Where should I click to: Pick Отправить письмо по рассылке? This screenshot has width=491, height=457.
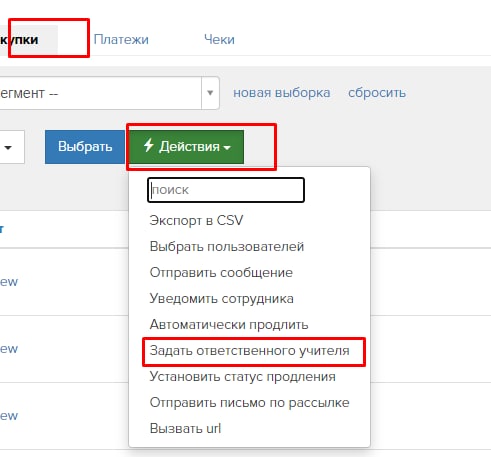(249, 403)
